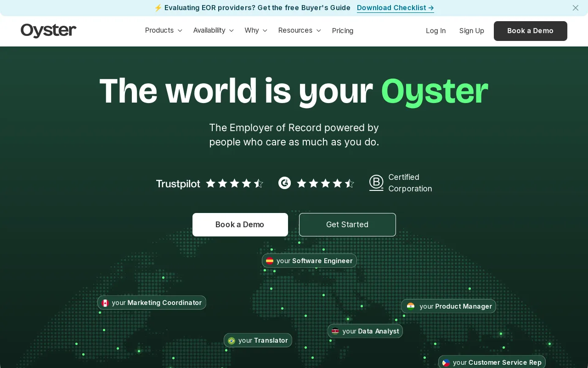Screen dimensions: 588x368
Task: Click the Certified Corporation text
Action: [410, 183]
